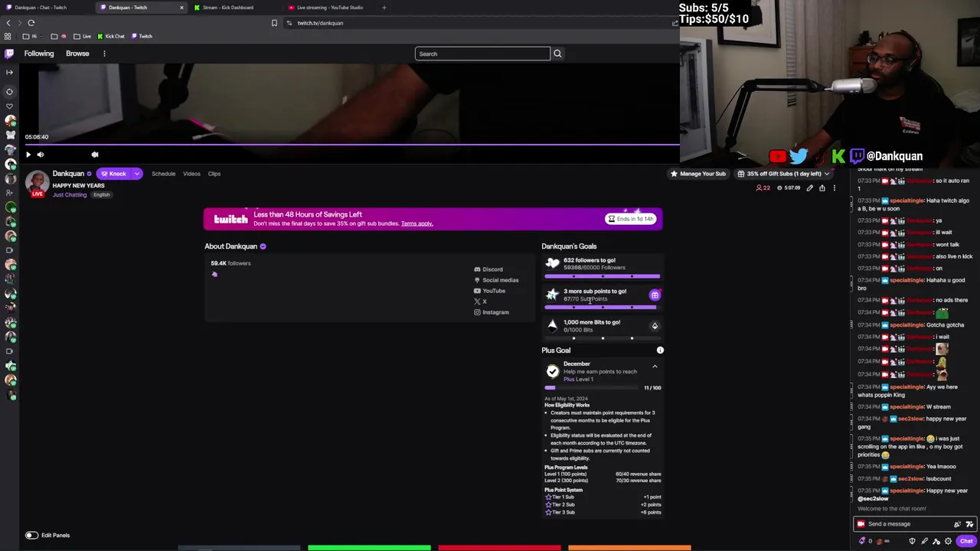This screenshot has height=551, width=980.
Task: Open the Twitch home logo
Action: pyautogui.click(x=9, y=54)
